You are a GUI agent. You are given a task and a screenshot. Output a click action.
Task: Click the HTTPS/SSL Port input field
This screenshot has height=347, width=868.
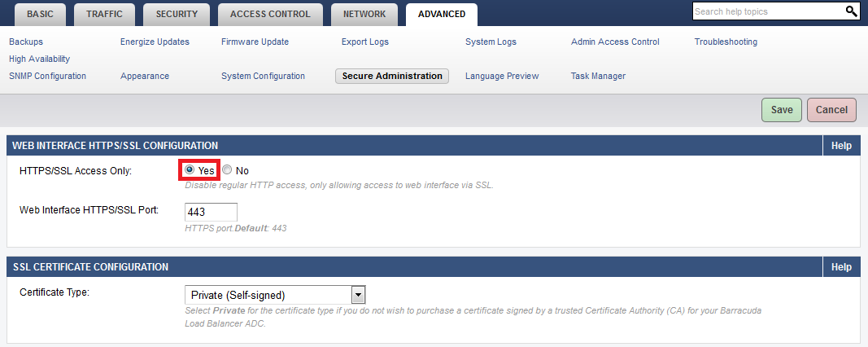(x=211, y=213)
